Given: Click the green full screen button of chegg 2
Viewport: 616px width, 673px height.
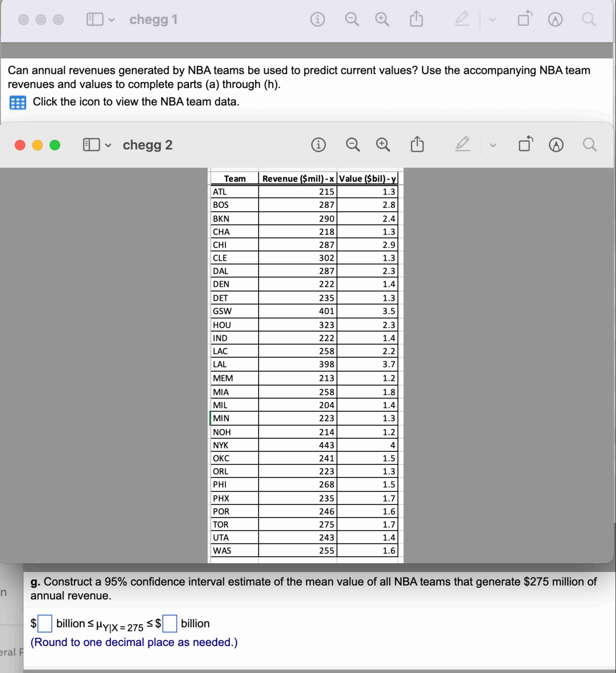Looking at the screenshot, I should pos(55,145).
